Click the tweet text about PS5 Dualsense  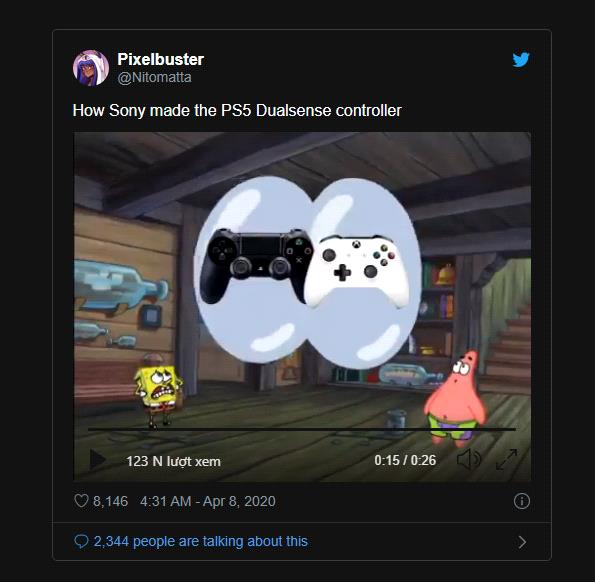click(x=237, y=110)
